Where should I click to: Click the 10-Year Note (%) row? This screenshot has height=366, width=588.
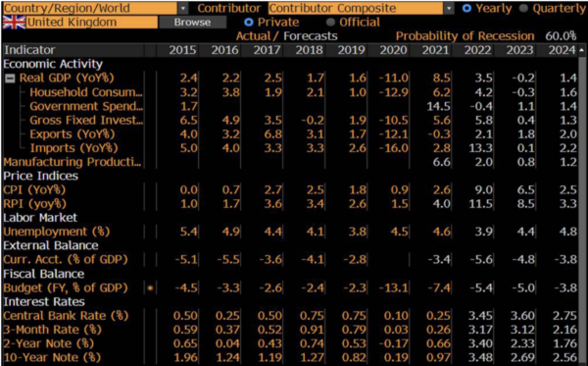pyautogui.click(x=291, y=357)
